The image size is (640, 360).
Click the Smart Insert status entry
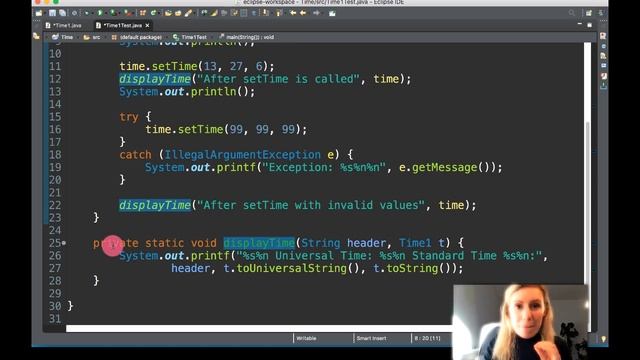tap(371, 338)
